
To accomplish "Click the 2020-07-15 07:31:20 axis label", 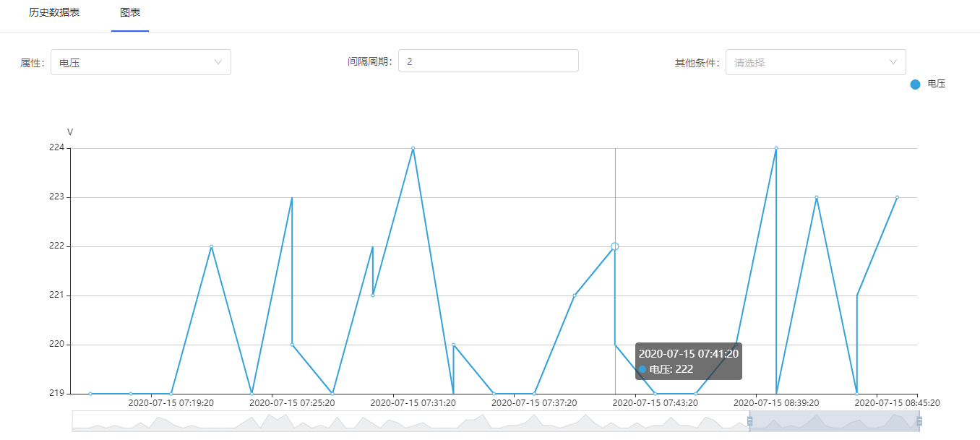I will coord(413,403).
